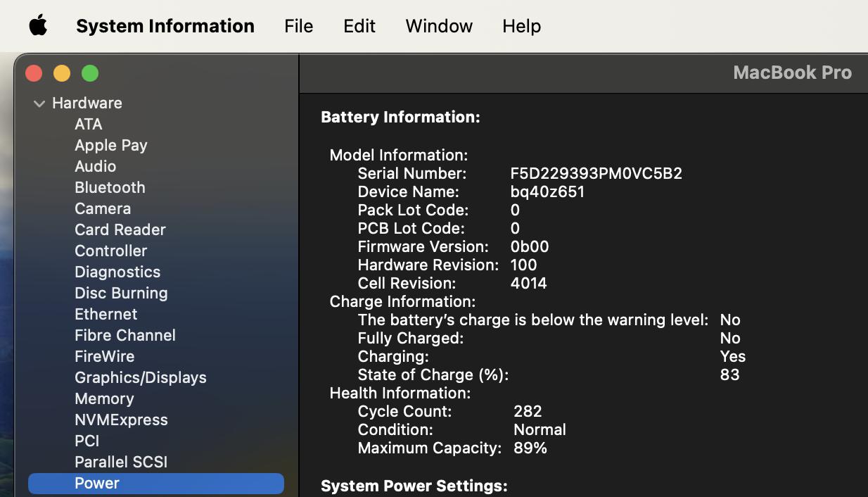The image size is (868, 497).
Task: Open the System Information app menu
Action: [x=165, y=26]
